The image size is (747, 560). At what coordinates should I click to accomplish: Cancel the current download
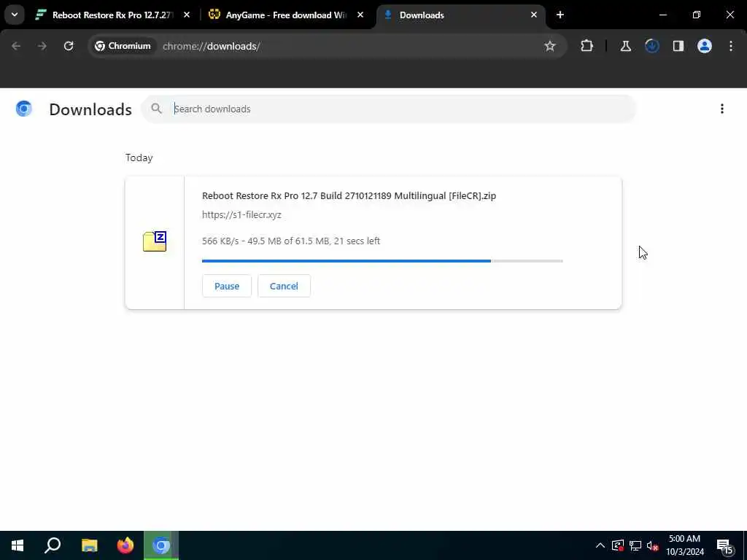click(x=284, y=286)
